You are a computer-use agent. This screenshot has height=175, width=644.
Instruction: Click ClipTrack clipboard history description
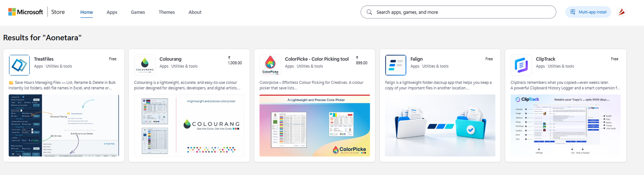(565, 85)
